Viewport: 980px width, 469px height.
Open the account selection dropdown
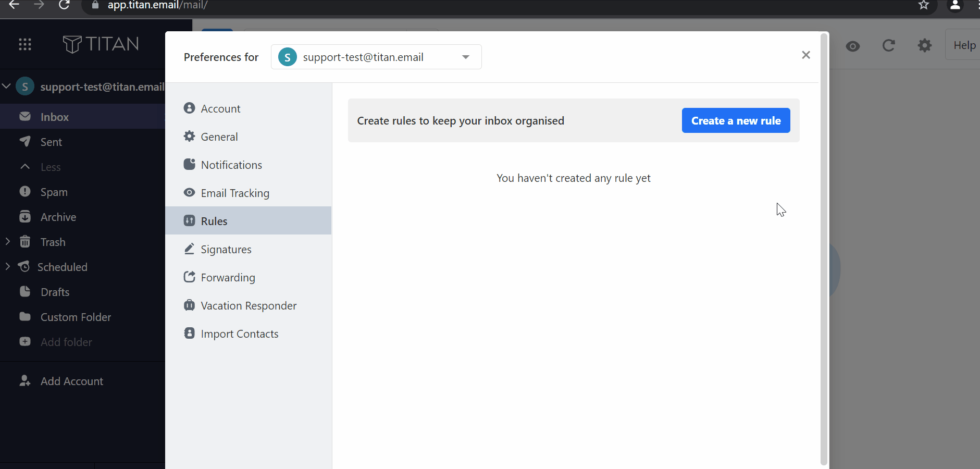pyautogui.click(x=464, y=57)
